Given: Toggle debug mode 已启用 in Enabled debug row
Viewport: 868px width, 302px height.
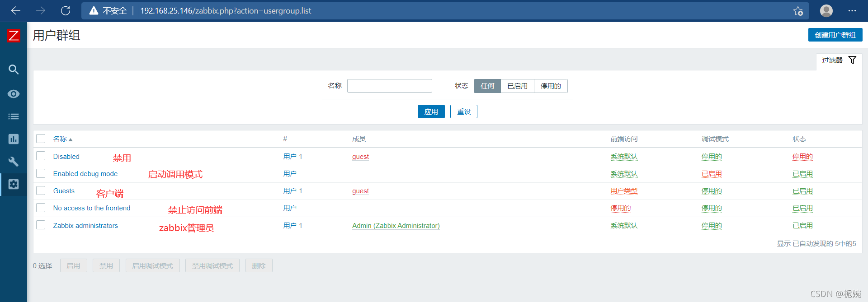Looking at the screenshot, I should [712, 174].
